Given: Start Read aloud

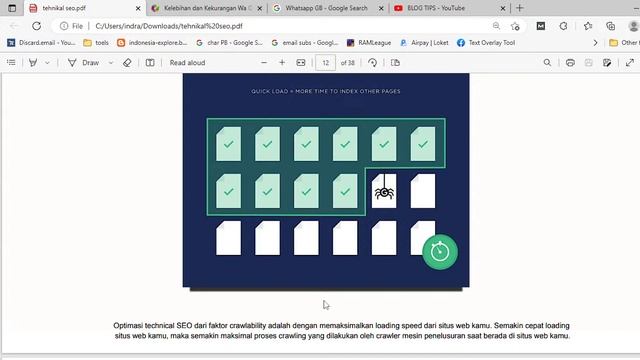Looking at the screenshot, I should [x=187, y=62].
